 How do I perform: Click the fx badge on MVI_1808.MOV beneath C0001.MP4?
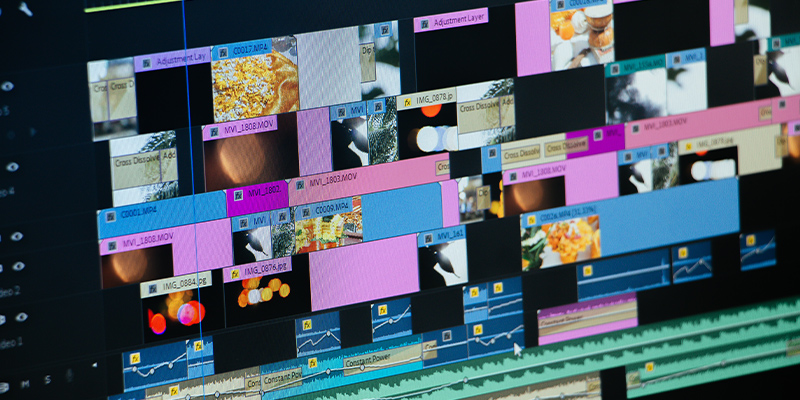pyautogui.click(x=112, y=244)
